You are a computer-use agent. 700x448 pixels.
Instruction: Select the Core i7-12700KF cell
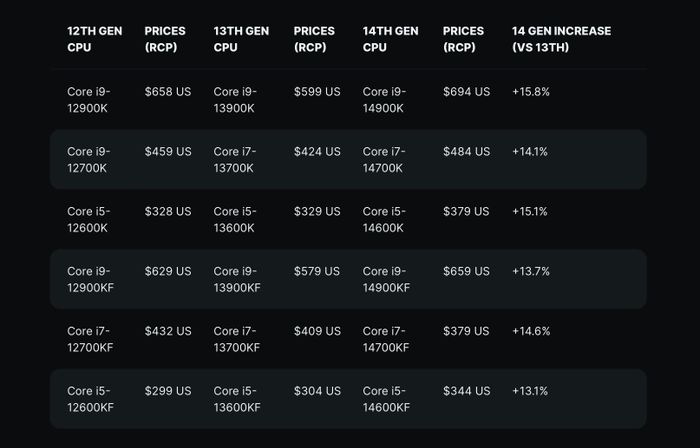point(90,339)
